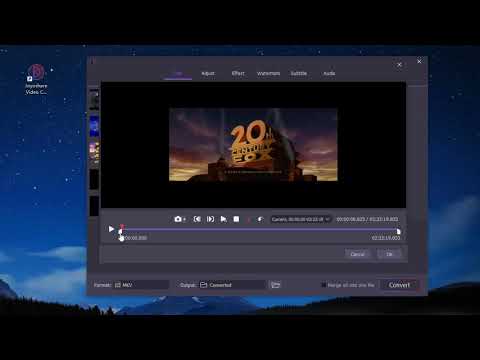Select the blue second video thumbnail
The height and width of the screenshot is (360, 480).
pos(94,126)
